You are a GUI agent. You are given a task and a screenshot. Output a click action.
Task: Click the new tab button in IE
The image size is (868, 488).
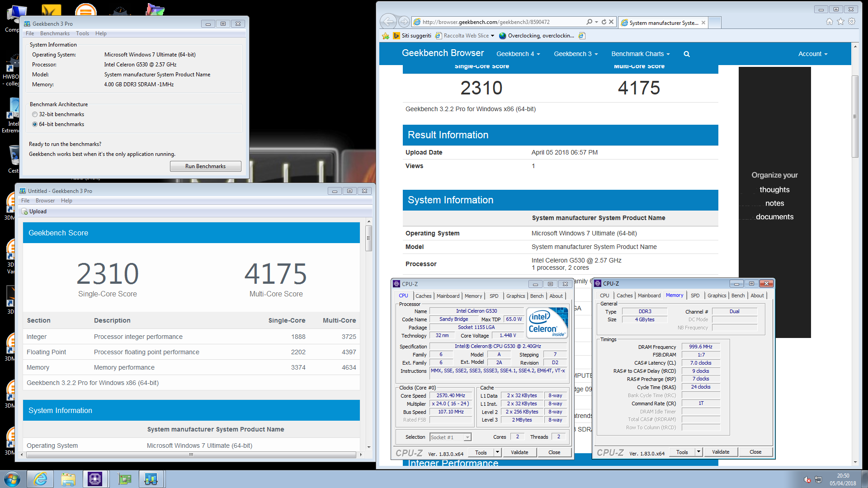[714, 22]
